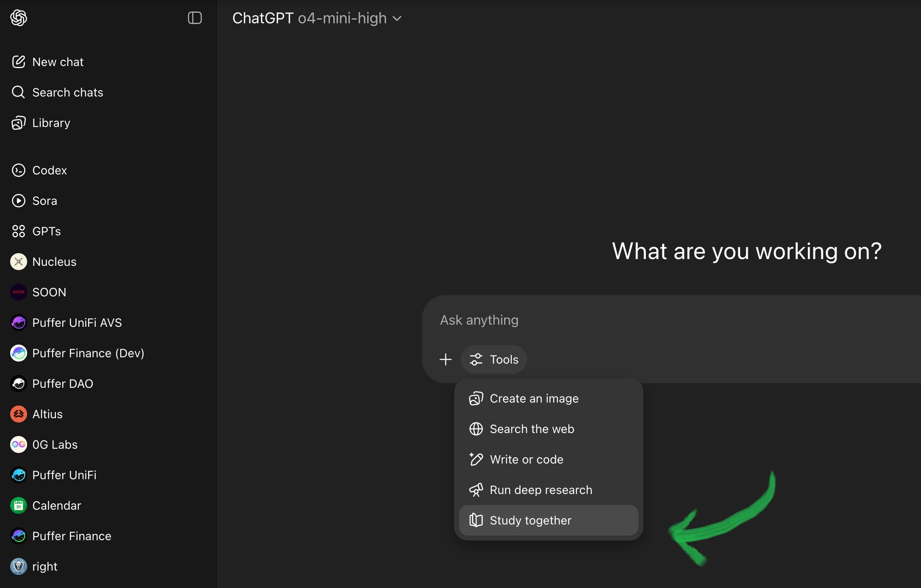This screenshot has width=921, height=588.
Task: Open the Codex label in sidebar
Action: click(x=50, y=170)
